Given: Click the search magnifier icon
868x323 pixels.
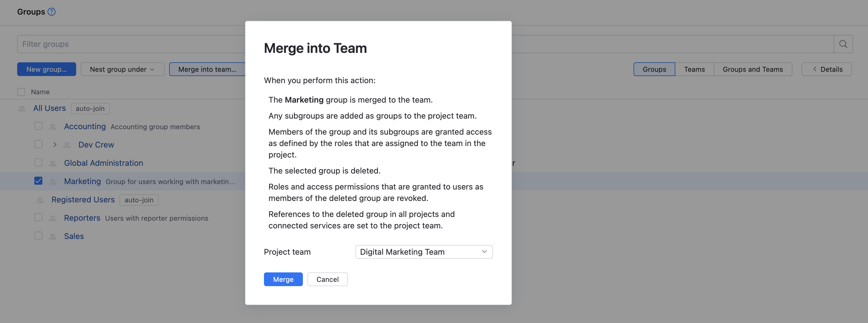Looking at the screenshot, I should pos(843,44).
